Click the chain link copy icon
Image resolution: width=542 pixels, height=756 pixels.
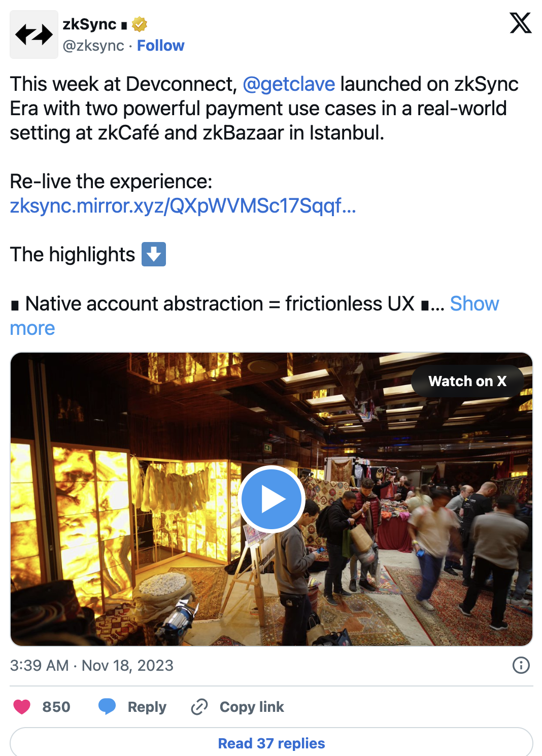pos(199,706)
